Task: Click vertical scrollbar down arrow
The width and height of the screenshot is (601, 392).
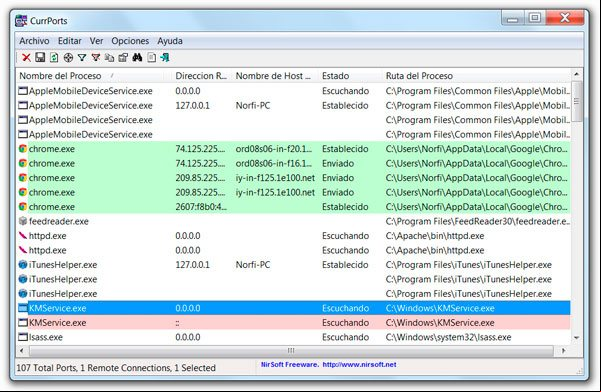Action: (x=576, y=338)
